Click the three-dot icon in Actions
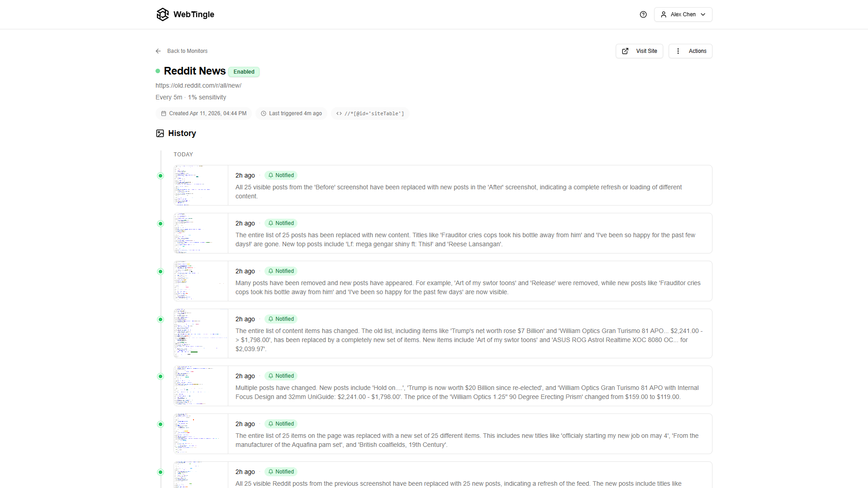Screen dimensions: 868x488 pos(678,51)
